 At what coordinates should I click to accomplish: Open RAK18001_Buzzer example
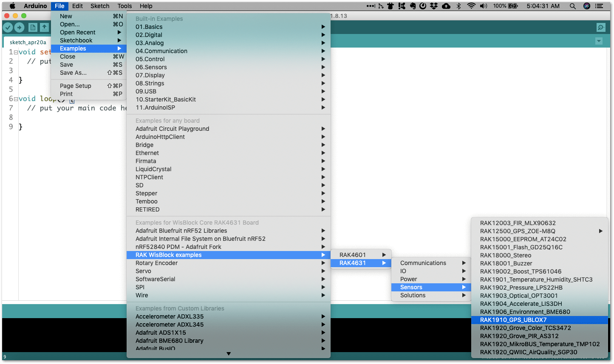click(540, 263)
